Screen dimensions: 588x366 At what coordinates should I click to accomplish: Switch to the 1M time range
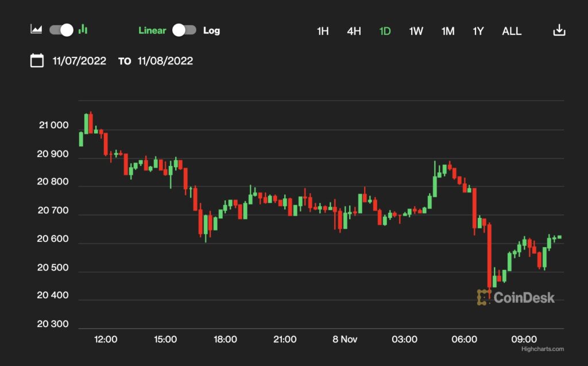click(x=448, y=31)
